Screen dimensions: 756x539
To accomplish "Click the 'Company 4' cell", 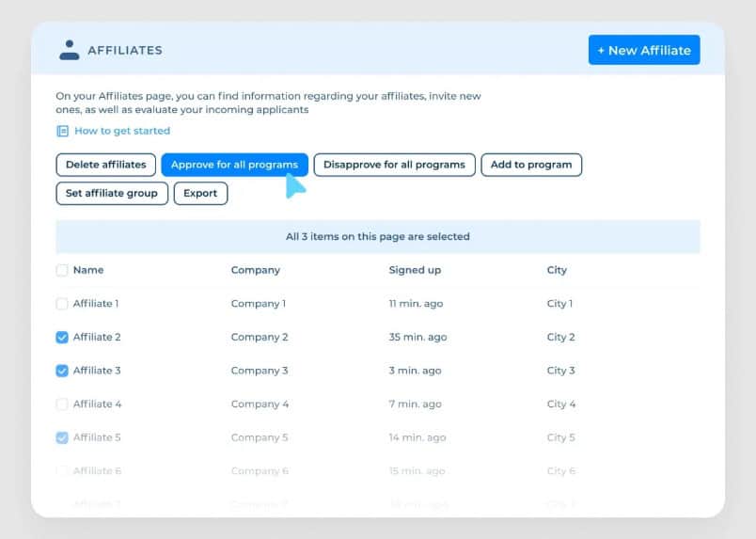I will pyautogui.click(x=260, y=404).
